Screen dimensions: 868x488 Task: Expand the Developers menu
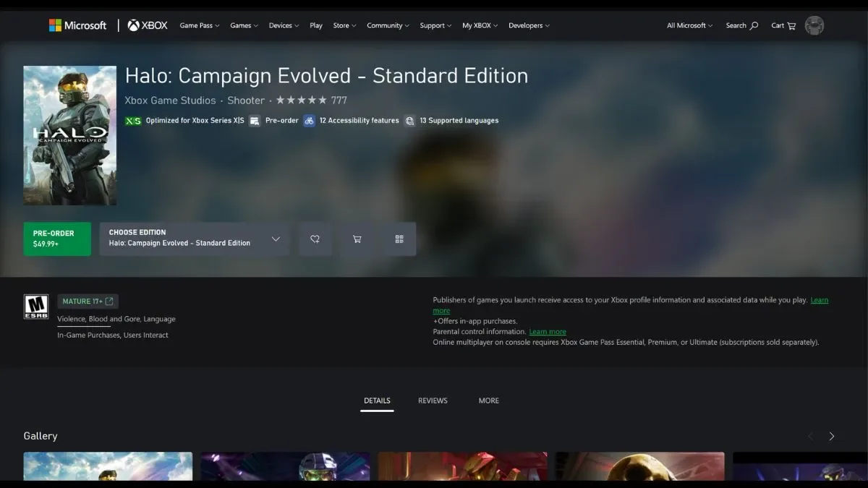click(x=529, y=25)
